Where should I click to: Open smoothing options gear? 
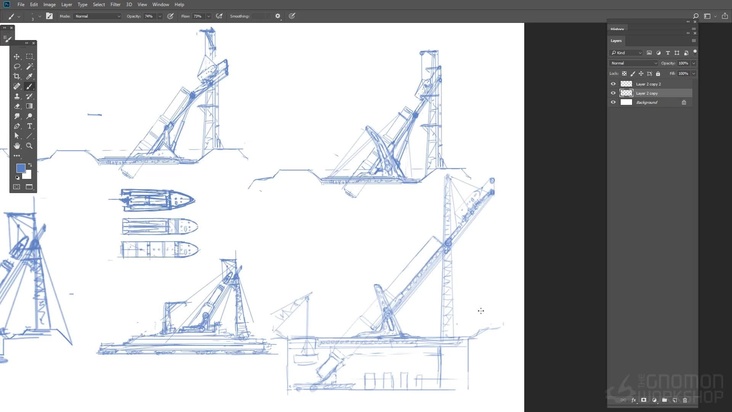click(x=278, y=16)
